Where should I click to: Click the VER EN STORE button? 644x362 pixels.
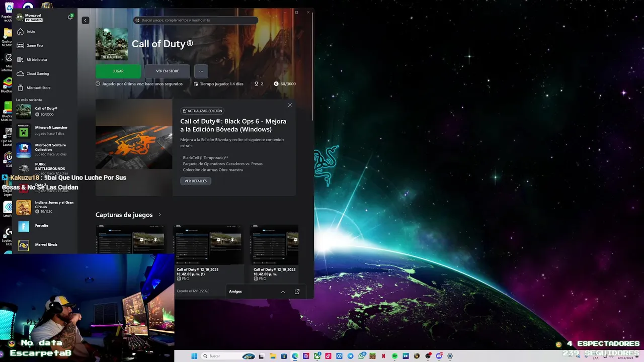coord(168,71)
